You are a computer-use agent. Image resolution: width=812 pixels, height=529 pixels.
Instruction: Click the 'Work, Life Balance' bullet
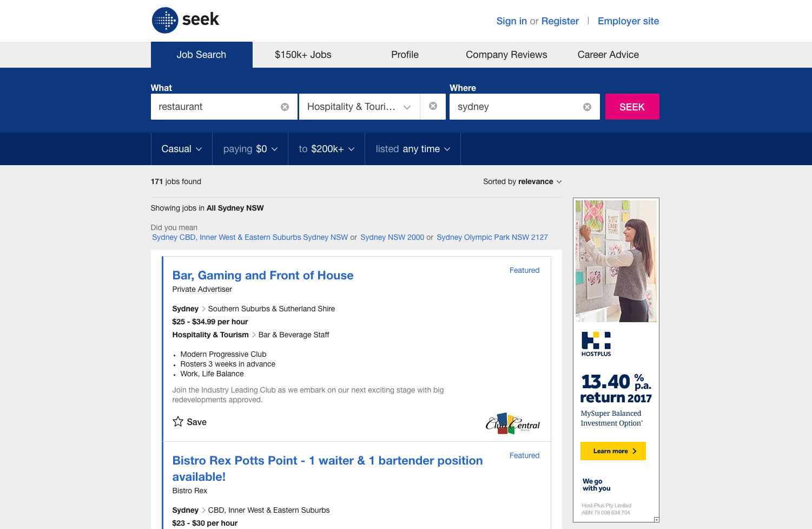(212, 374)
